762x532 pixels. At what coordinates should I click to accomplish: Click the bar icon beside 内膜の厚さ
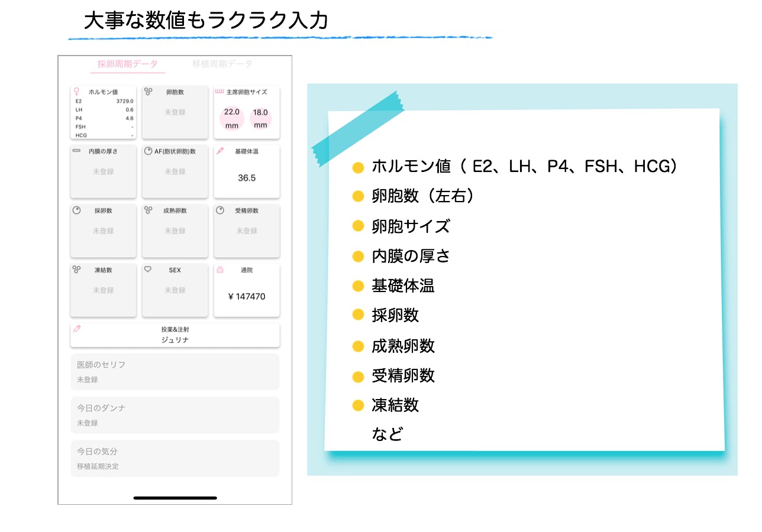coord(76,151)
